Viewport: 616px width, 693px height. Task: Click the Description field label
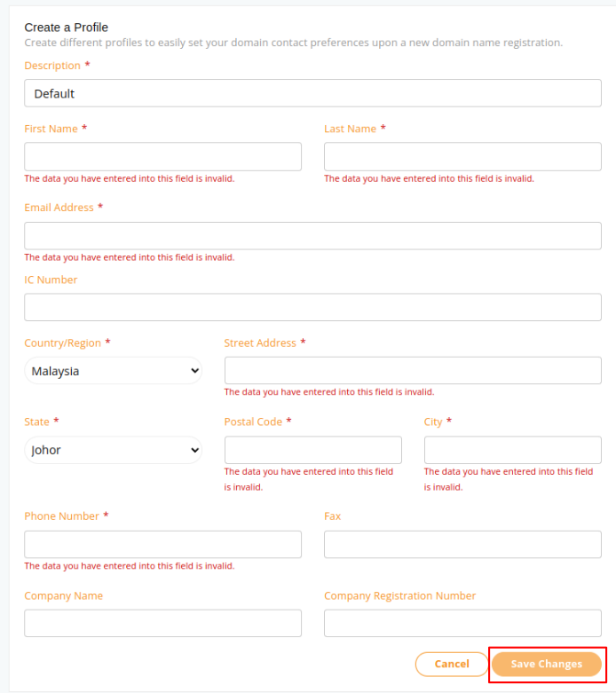point(51,66)
